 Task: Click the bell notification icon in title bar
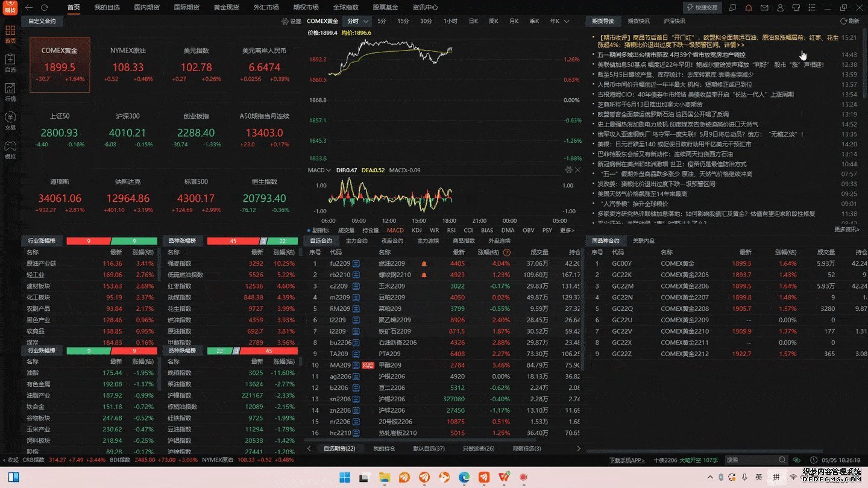pos(748,8)
